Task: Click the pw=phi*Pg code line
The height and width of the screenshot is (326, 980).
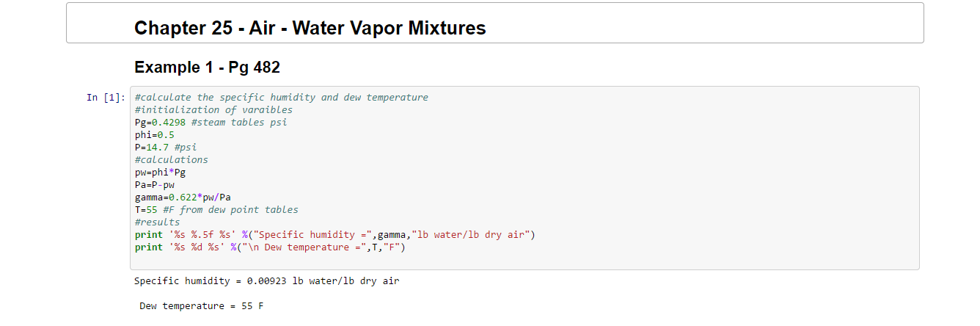Action: pos(160,173)
